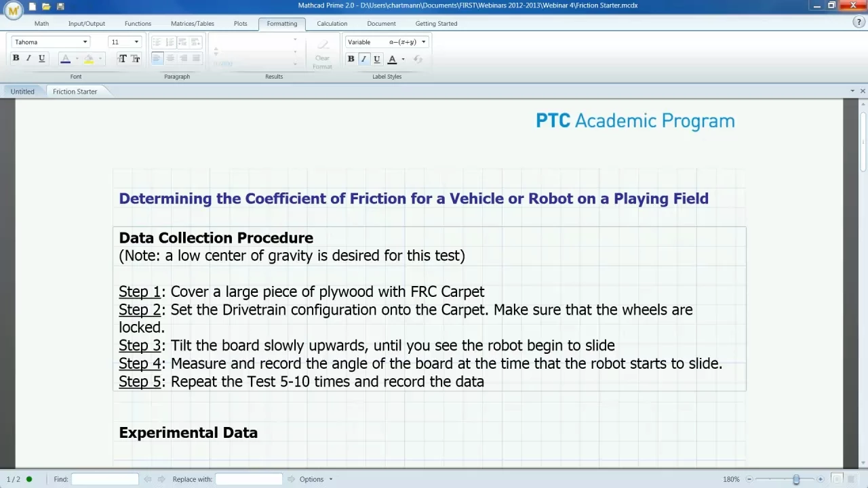Image resolution: width=868 pixels, height=488 pixels.
Task: Click the Data Collection Procedure heading
Action: click(x=216, y=238)
